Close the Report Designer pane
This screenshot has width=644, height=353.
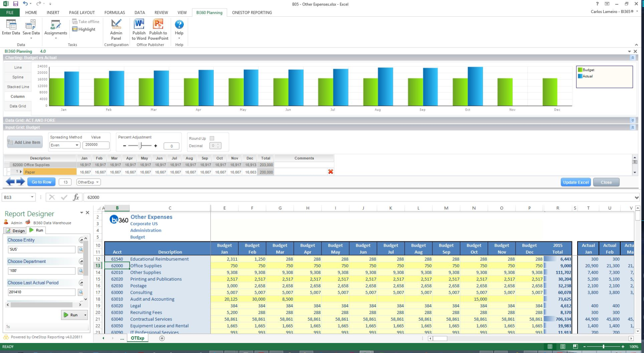88,212
